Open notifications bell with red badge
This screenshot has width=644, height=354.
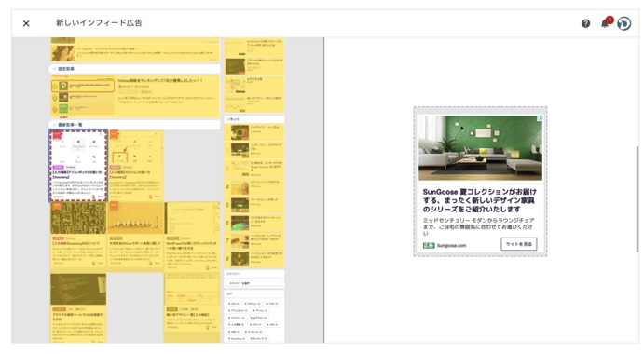[x=606, y=22]
